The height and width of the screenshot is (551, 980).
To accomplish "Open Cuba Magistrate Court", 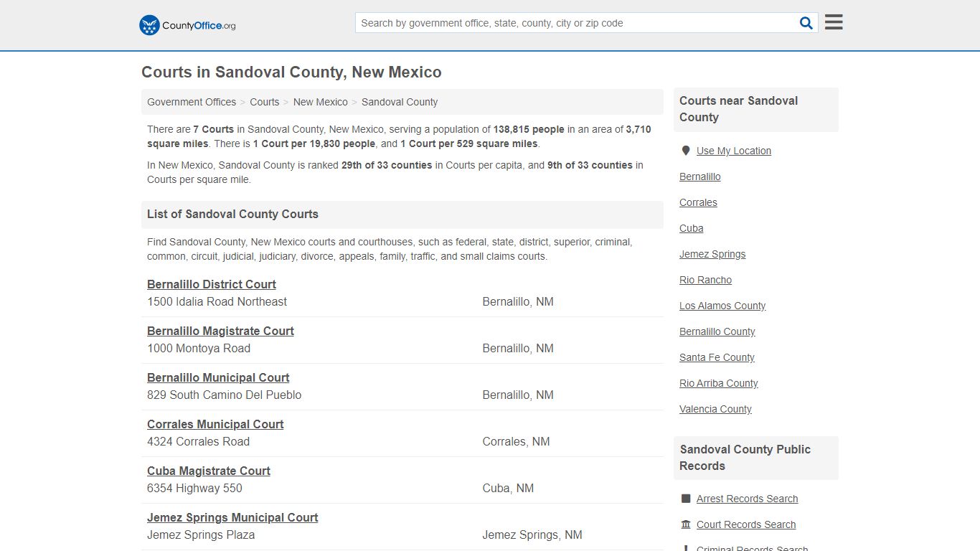I will 209,471.
